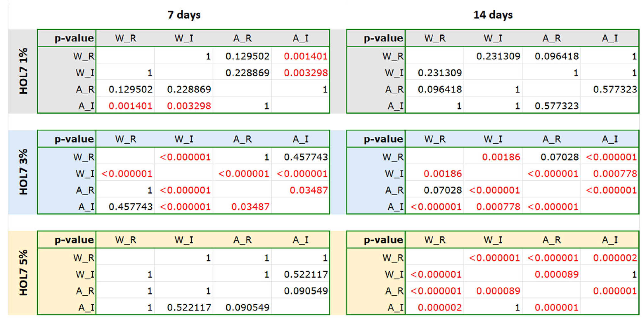Click red 0.00186 in 14-day 3% W_R row
Image resolution: width=644 pixels, height=321 pixels.
501,157
